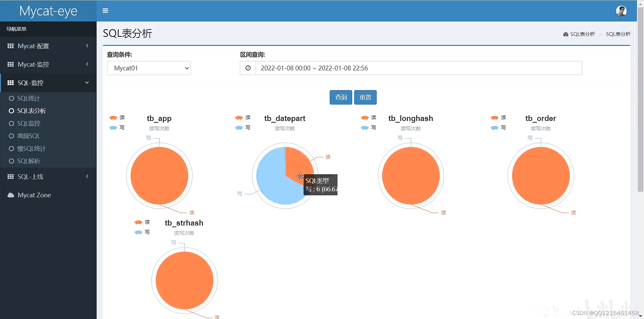Image resolution: width=644 pixels, height=319 pixels.
Task: Toggle 写 legend for tb_longhash chart
Action: (x=369, y=128)
